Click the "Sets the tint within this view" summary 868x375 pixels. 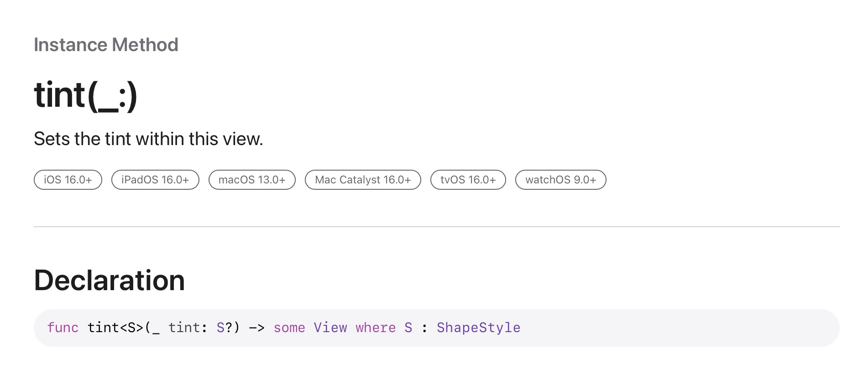point(148,139)
